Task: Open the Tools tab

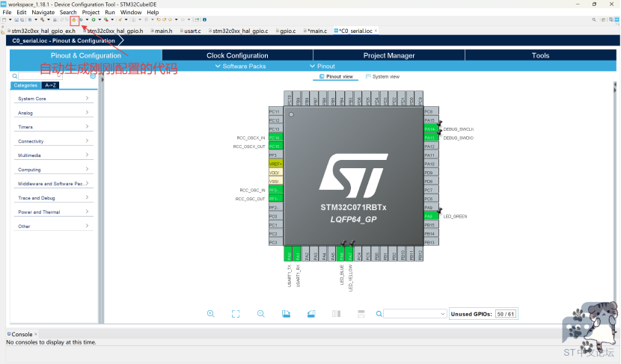Action: (541, 55)
